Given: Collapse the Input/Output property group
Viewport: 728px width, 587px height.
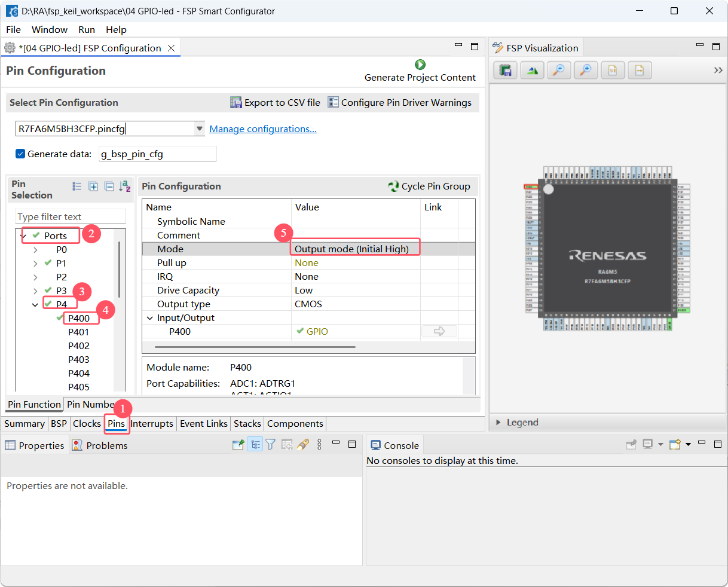Looking at the screenshot, I should coord(150,318).
